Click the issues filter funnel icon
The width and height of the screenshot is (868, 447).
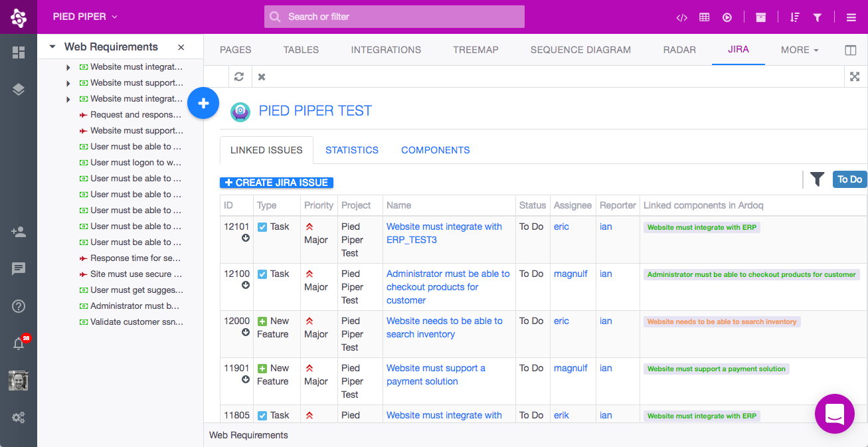click(818, 179)
